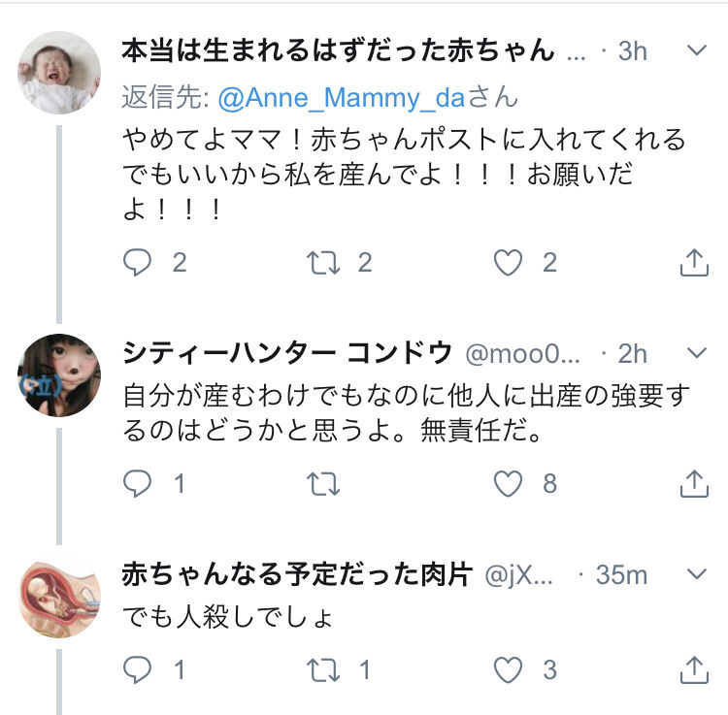Screen dimensions: 728x715
Task: Like the first tweet with 2 likes
Action: click(x=510, y=262)
